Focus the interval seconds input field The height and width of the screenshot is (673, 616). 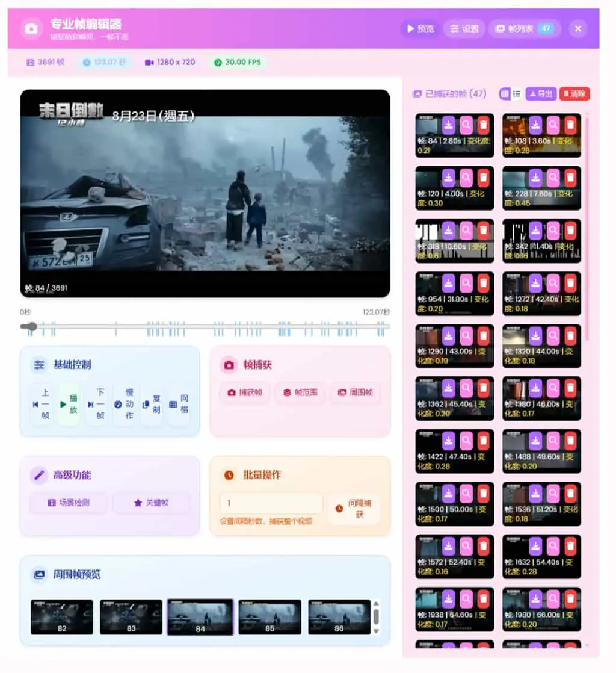point(271,503)
